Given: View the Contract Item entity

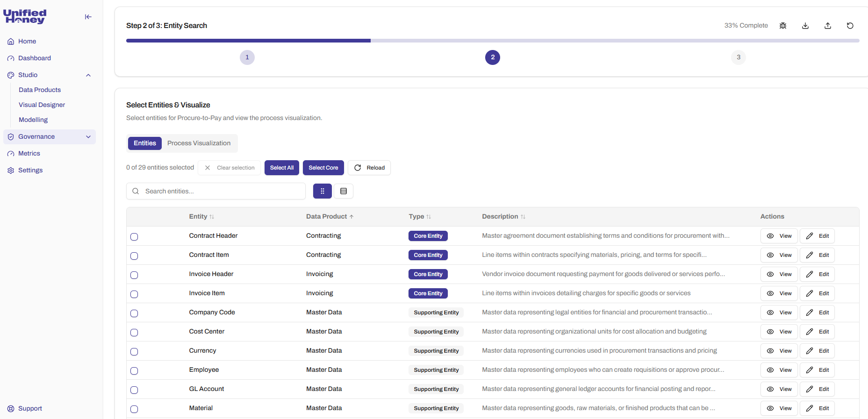Looking at the screenshot, I should point(779,255).
